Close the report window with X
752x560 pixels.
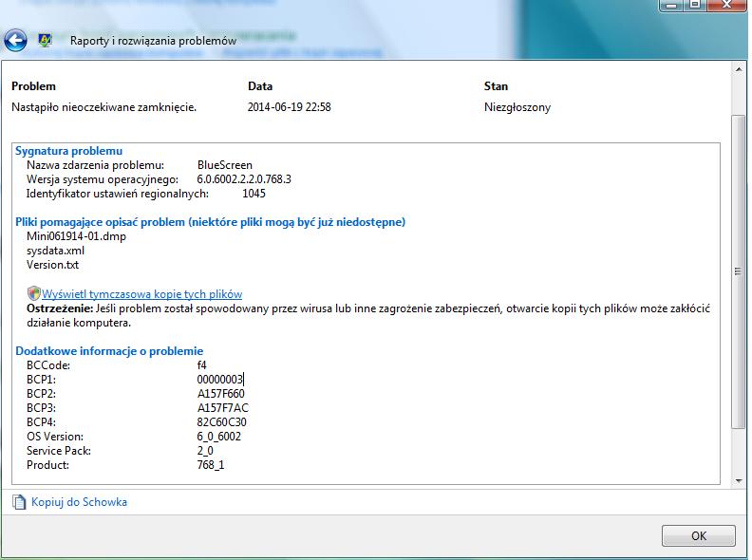pyautogui.click(x=726, y=5)
